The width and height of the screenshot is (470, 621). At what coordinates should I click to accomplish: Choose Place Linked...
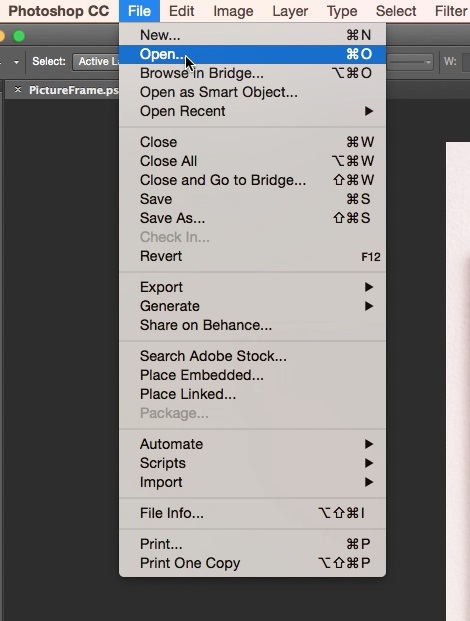252,394
